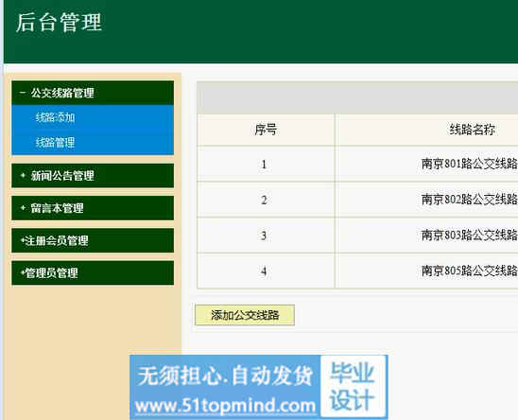Collapse the 公交线路管理 menu section
This screenshot has height=420, width=518.
pyautogui.click(x=93, y=93)
